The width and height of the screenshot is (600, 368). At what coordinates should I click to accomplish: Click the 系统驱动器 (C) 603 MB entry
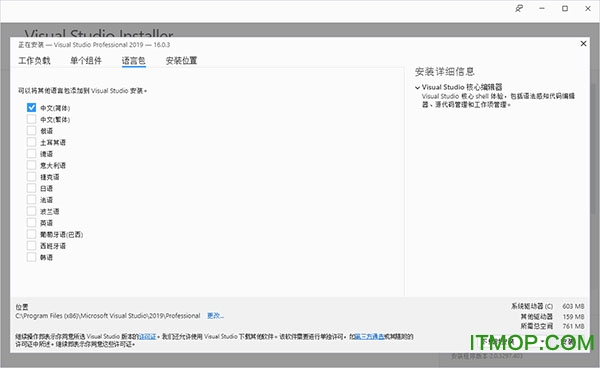pyautogui.click(x=548, y=306)
